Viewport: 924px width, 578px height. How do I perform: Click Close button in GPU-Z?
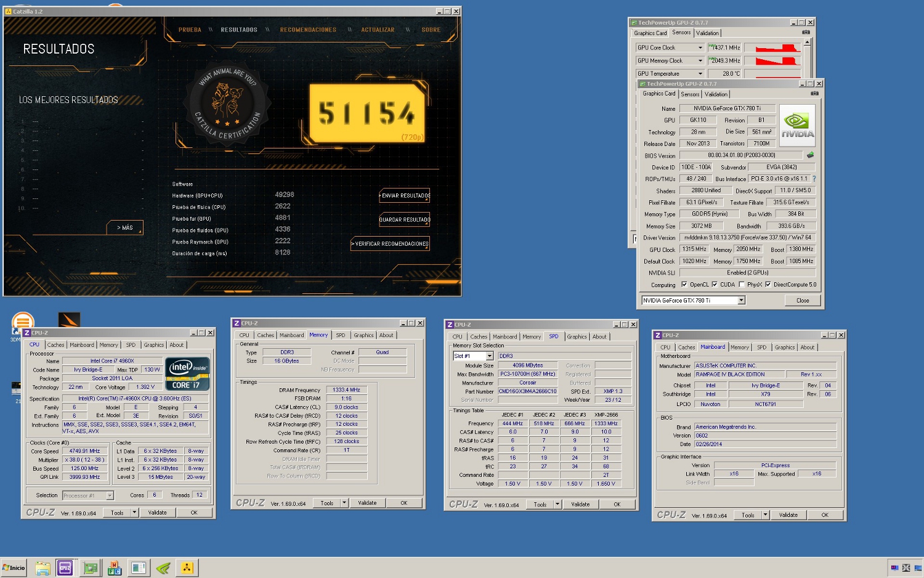(x=803, y=301)
